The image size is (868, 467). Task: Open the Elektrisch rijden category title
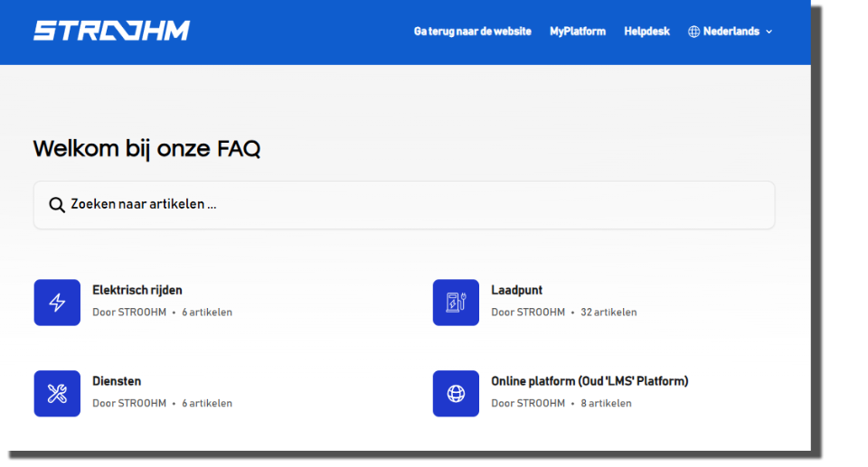point(137,290)
